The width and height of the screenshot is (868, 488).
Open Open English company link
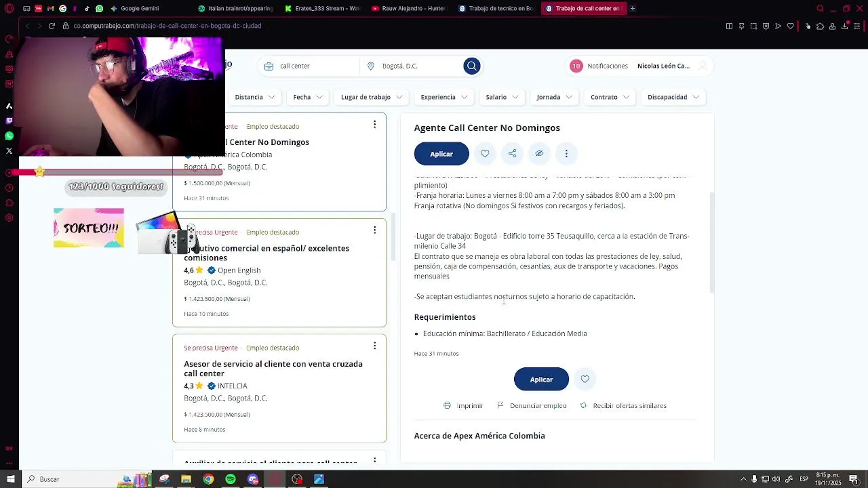pyautogui.click(x=239, y=270)
